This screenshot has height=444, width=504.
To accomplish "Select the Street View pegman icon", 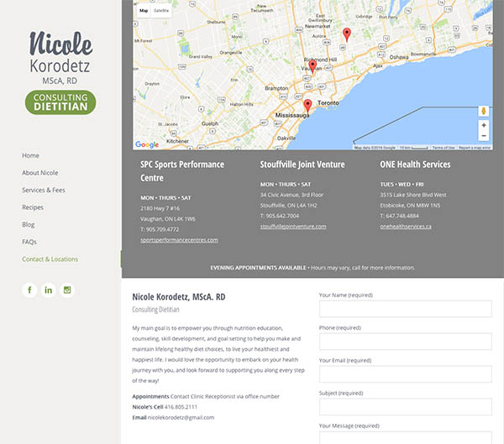I will (x=484, y=111).
